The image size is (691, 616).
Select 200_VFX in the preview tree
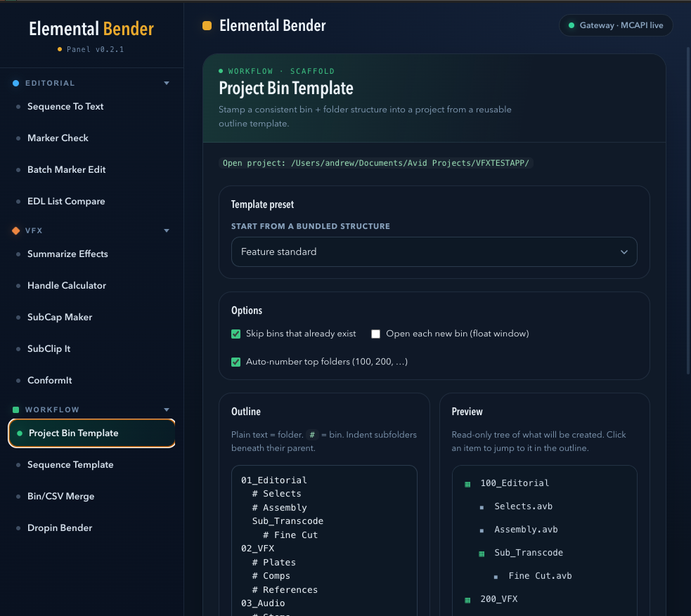[499, 599]
